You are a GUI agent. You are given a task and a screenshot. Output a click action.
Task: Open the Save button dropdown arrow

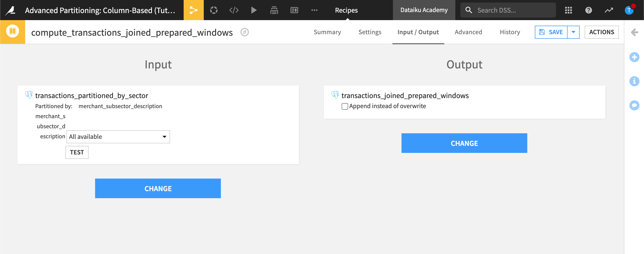pos(574,32)
